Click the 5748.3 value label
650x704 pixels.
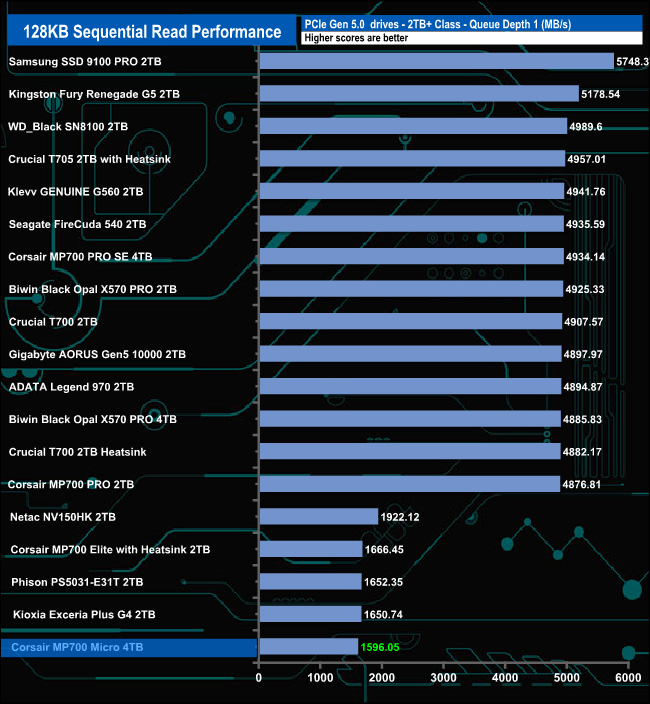pos(632,62)
